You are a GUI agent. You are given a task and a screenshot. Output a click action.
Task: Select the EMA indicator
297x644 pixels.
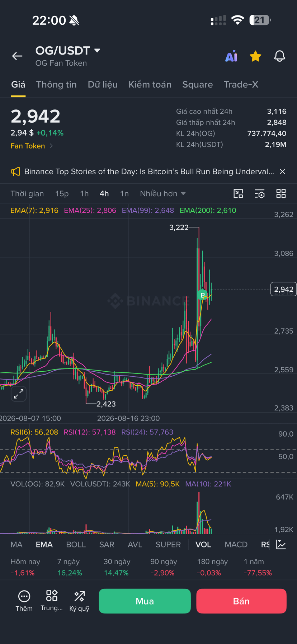[44, 545]
